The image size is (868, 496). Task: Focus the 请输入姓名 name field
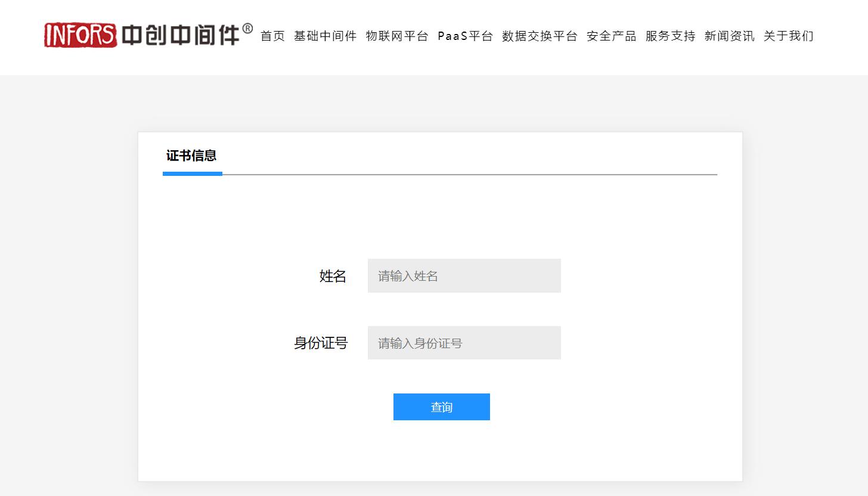click(464, 276)
